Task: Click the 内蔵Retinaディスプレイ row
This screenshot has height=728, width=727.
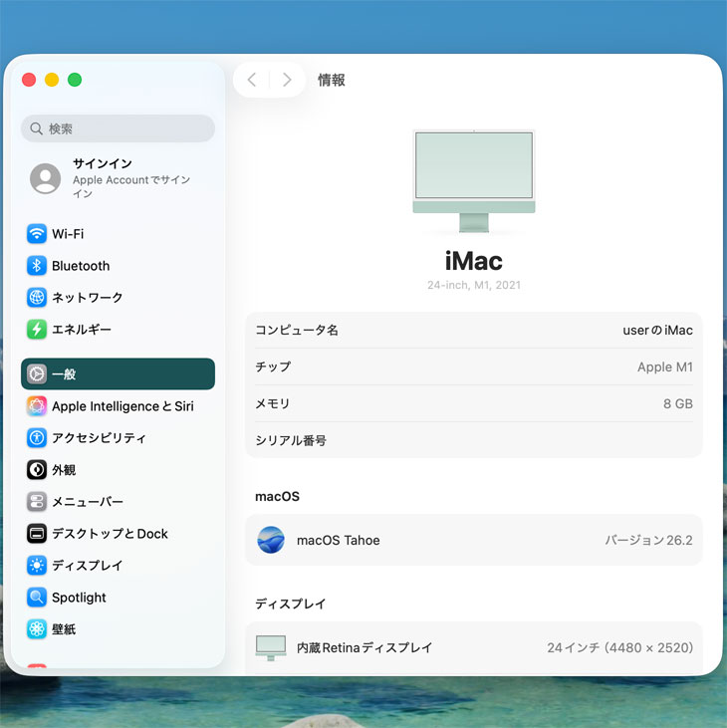Action: coord(474,647)
